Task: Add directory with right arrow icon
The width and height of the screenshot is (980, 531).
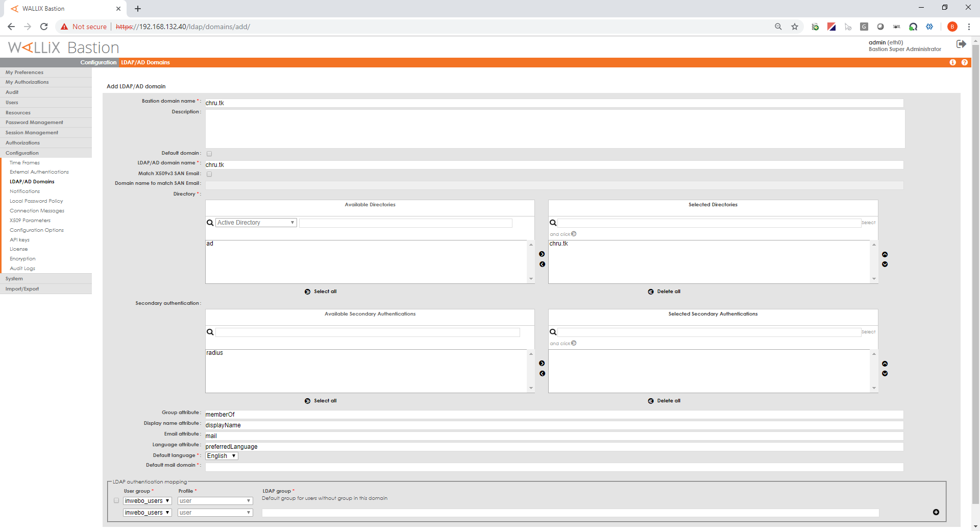Action: tap(542, 254)
